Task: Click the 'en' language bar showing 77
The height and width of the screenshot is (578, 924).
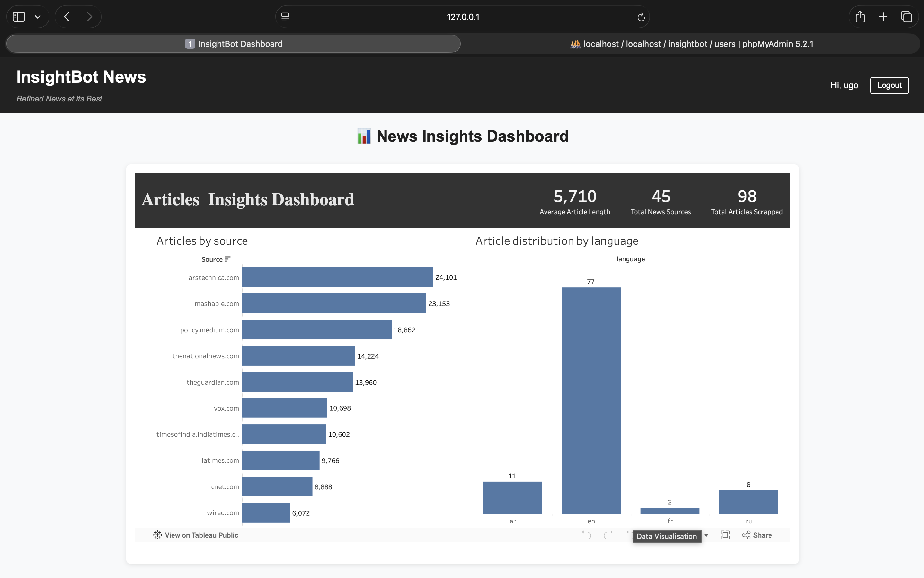Action: pos(591,401)
